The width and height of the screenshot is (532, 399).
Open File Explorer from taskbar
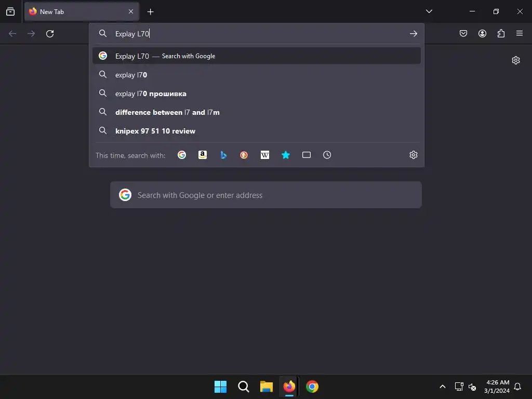point(267,387)
